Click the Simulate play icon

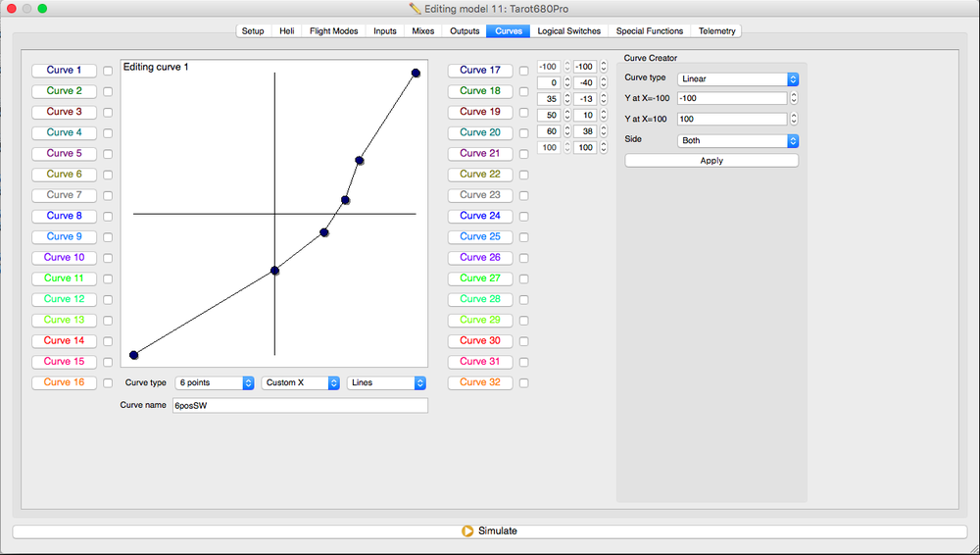coord(467,531)
